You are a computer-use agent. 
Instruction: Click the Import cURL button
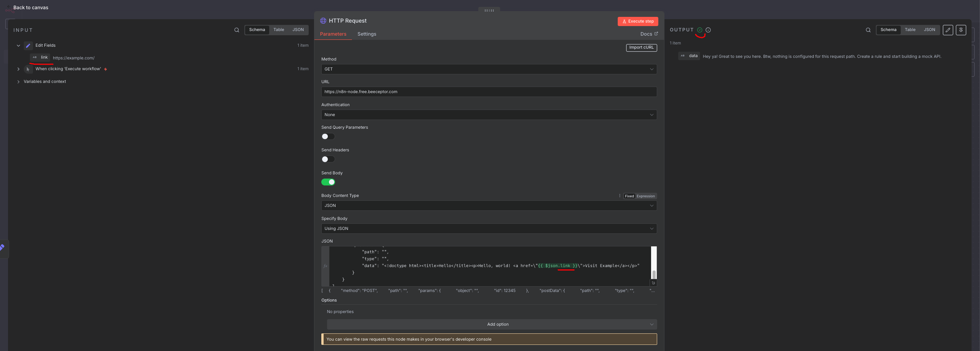[x=641, y=48]
